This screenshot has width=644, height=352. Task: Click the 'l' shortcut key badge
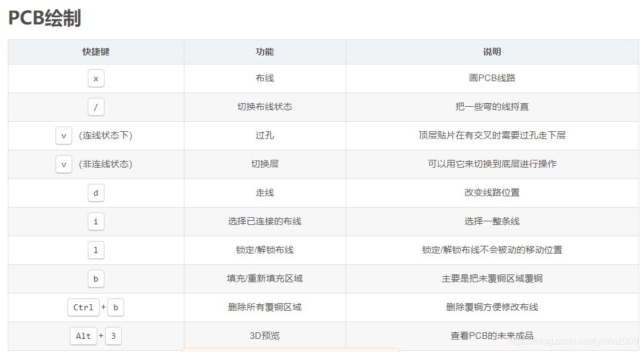(x=95, y=250)
